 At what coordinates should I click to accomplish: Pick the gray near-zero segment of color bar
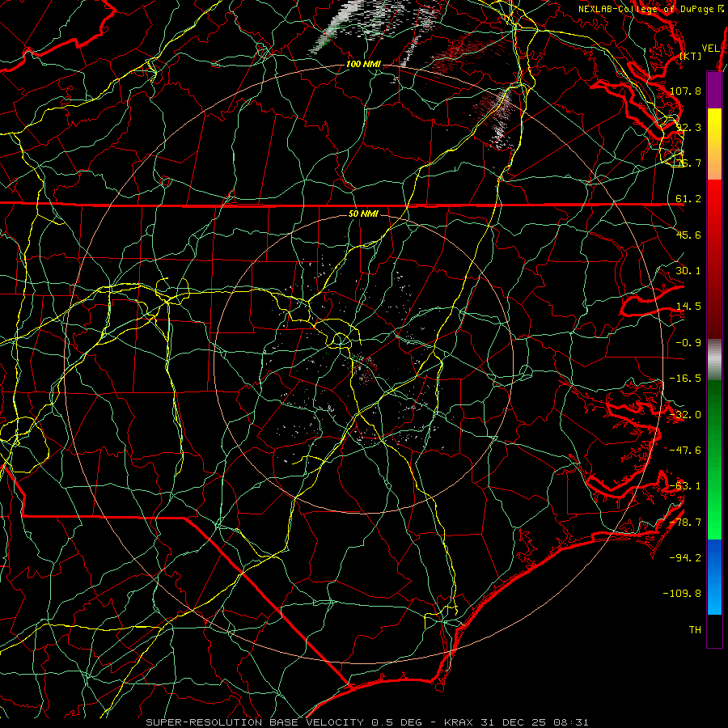(714, 360)
